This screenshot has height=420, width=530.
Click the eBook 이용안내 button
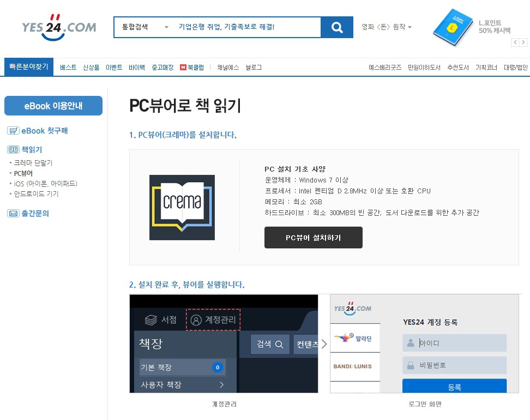53,106
